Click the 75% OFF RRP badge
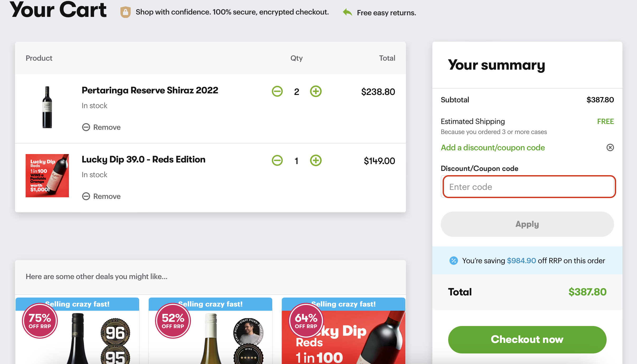Image resolution: width=637 pixels, height=364 pixels. pos(40,320)
